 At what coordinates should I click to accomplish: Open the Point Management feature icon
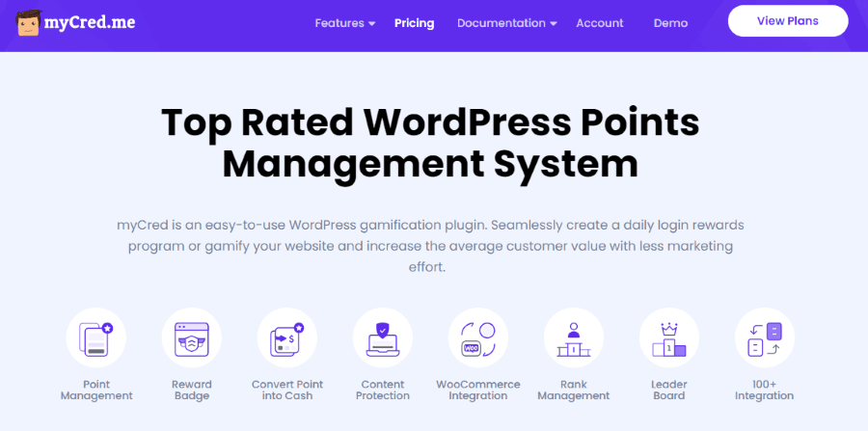(96, 337)
